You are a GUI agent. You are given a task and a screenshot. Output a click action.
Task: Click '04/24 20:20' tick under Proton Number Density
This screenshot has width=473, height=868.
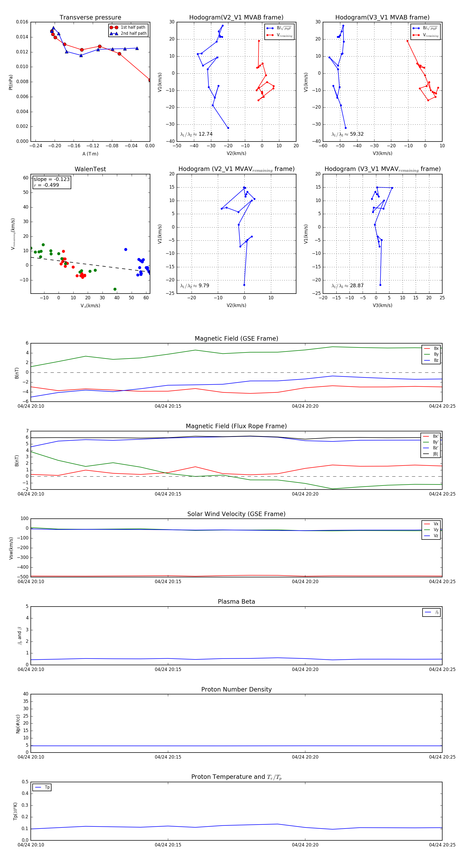point(305,757)
